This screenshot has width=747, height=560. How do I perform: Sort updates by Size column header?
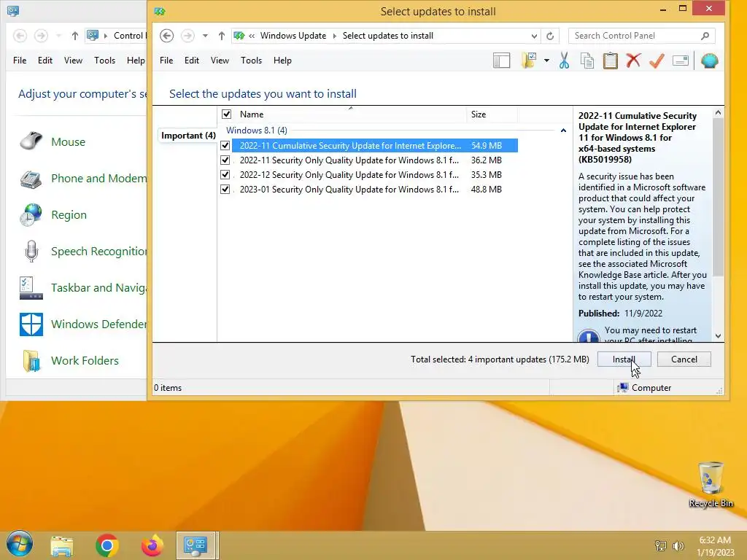(x=479, y=114)
